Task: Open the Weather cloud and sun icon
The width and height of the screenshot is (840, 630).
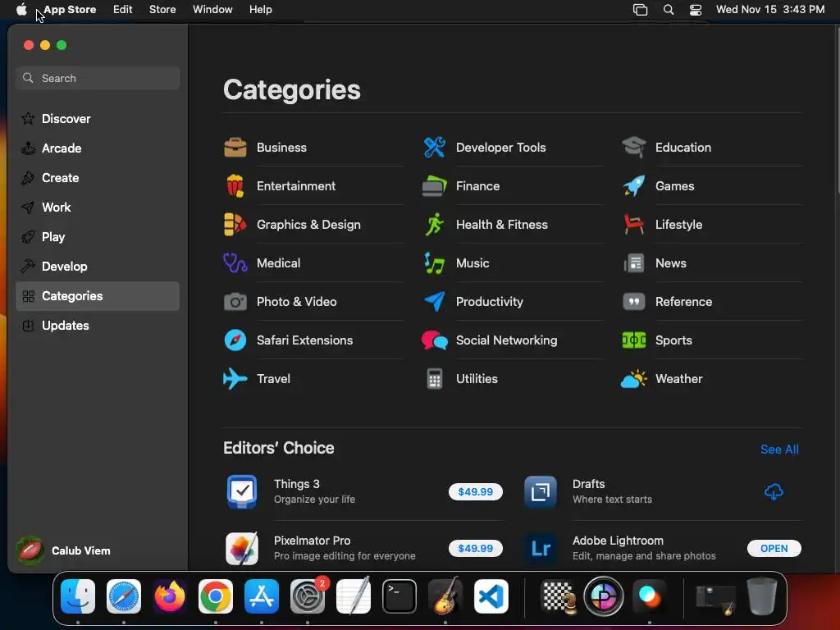Action: tap(634, 379)
